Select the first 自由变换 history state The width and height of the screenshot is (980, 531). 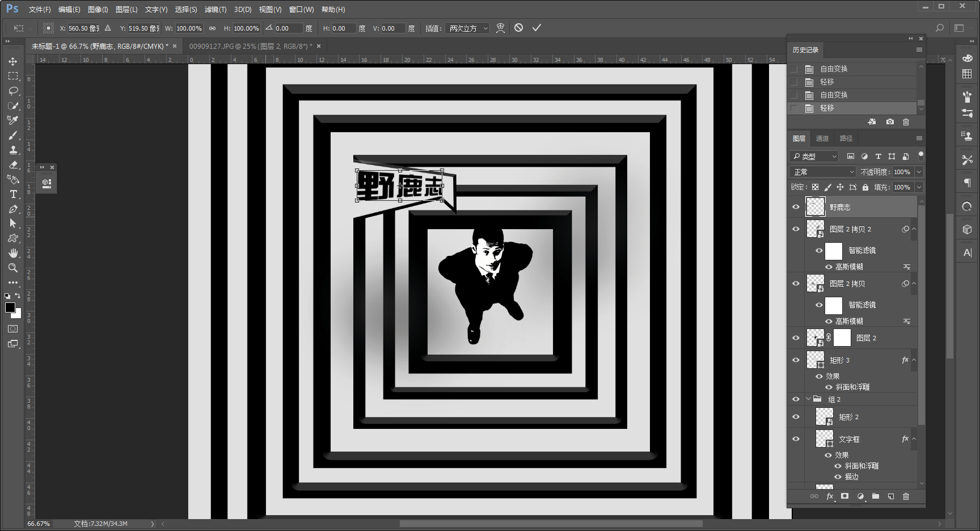click(x=853, y=69)
